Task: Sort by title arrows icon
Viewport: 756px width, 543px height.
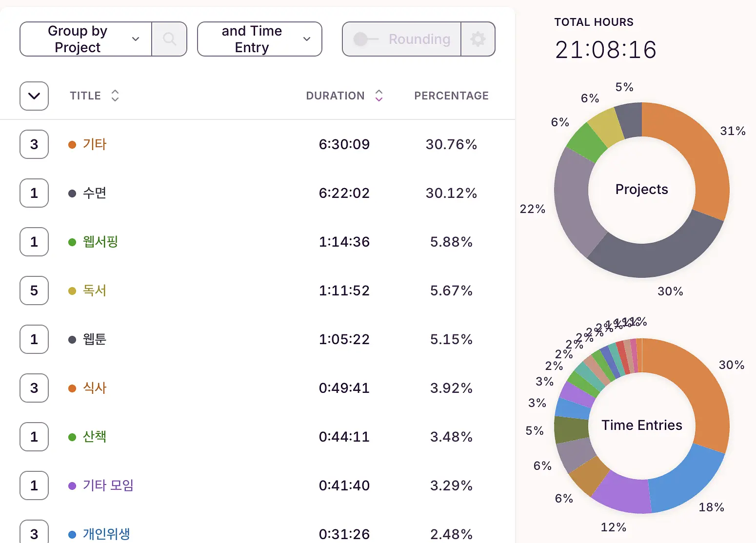Action: point(115,96)
